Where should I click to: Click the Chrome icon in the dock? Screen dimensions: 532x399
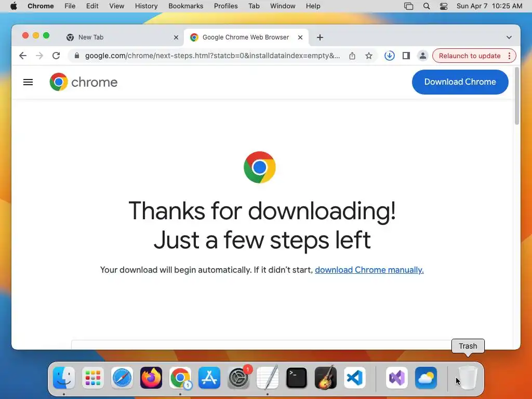pyautogui.click(x=180, y=378)
